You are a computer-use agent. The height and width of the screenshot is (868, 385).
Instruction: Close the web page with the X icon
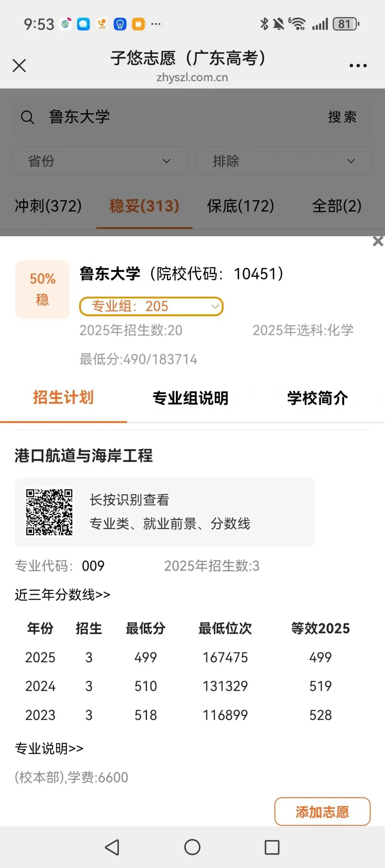19,66
